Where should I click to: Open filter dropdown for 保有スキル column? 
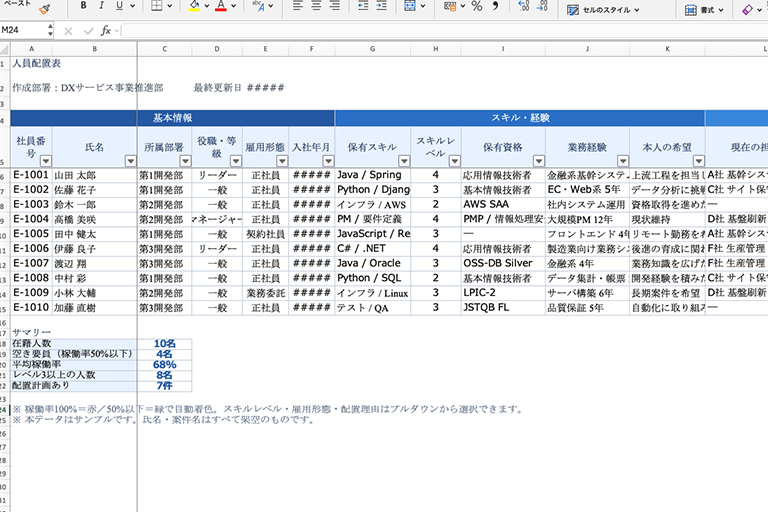(x=404, y=161)
